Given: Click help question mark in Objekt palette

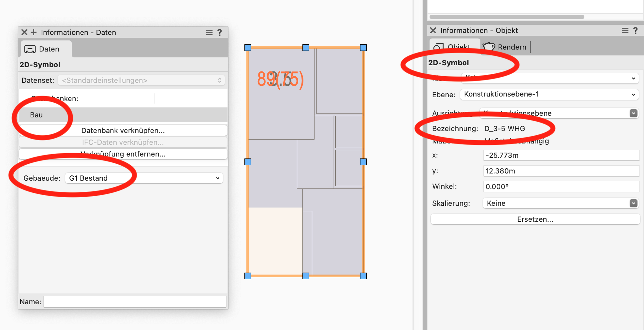Looking at the screenshot, I should point(635,30).
